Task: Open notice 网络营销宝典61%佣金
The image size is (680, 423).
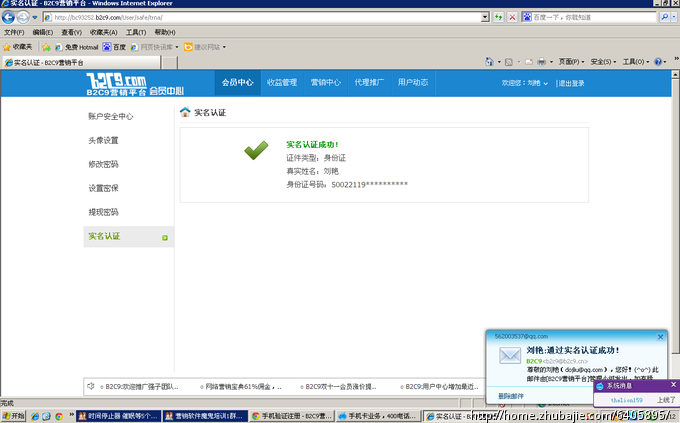Action: point(241,387)
